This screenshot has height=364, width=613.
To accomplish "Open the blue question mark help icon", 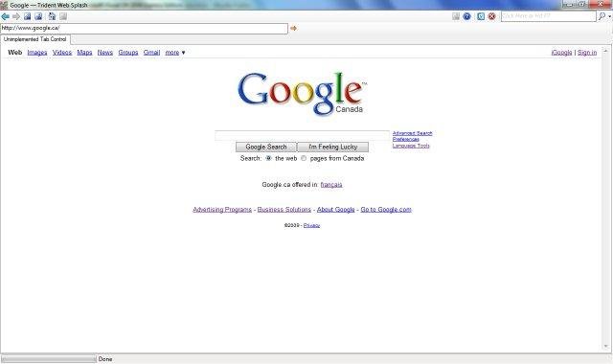I will tap(466, 16).
